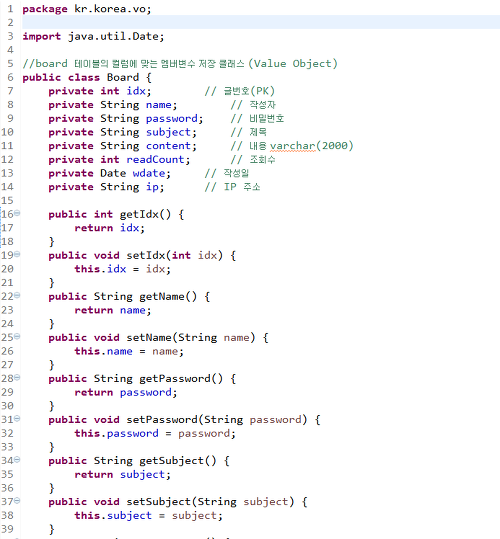
Task: Click the field 'wdate' on line 13
Action: pyautogui.click(x=149, y=173)
